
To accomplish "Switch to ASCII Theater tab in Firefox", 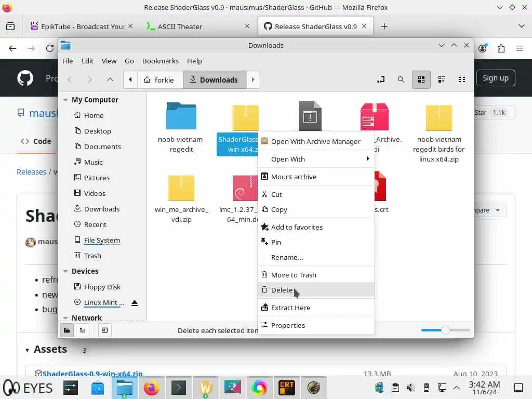I will click(198, 26).
